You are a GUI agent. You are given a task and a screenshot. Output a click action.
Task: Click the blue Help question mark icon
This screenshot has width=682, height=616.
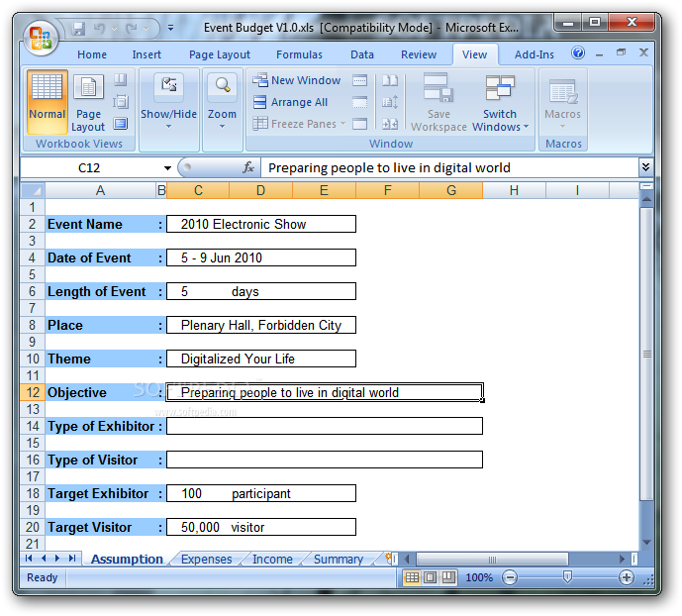tap(578, 53)
